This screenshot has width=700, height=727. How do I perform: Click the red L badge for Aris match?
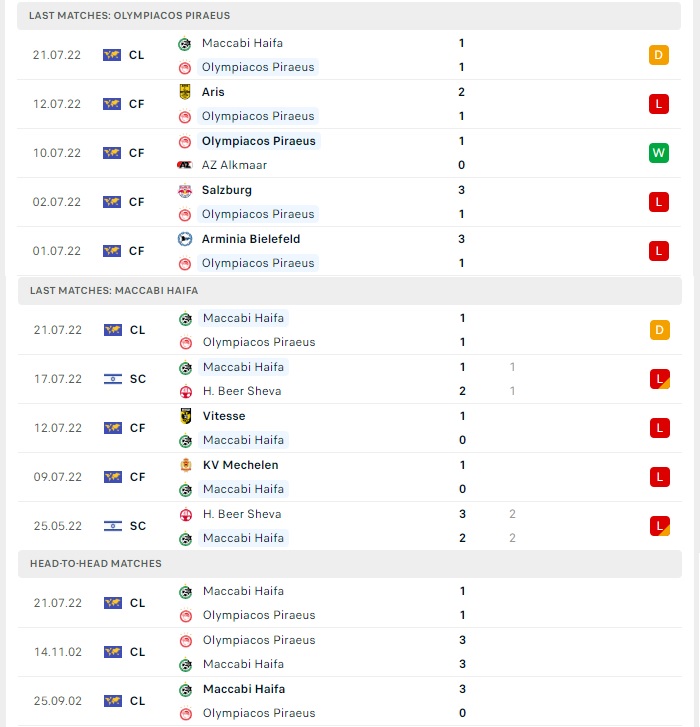pos(658,104)
